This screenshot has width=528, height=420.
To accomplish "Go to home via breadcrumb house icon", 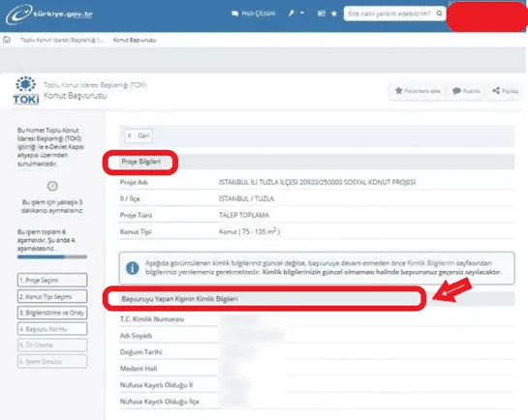I will (x=7, y=40).
